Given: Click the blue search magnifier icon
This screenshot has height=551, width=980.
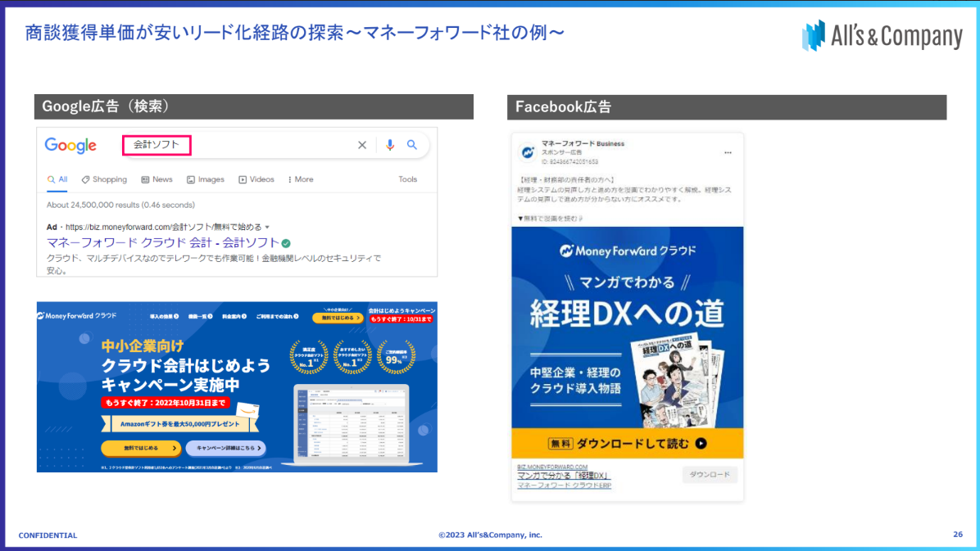Looking at the screenshot, I should click(412, 145).
